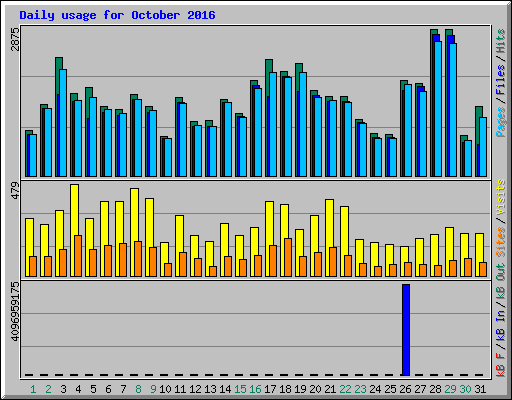Image resolution: width=512 pixels, height=400 pixels.
Task: Click day label 20 on the x-axis
Action: tap(315, 389)
